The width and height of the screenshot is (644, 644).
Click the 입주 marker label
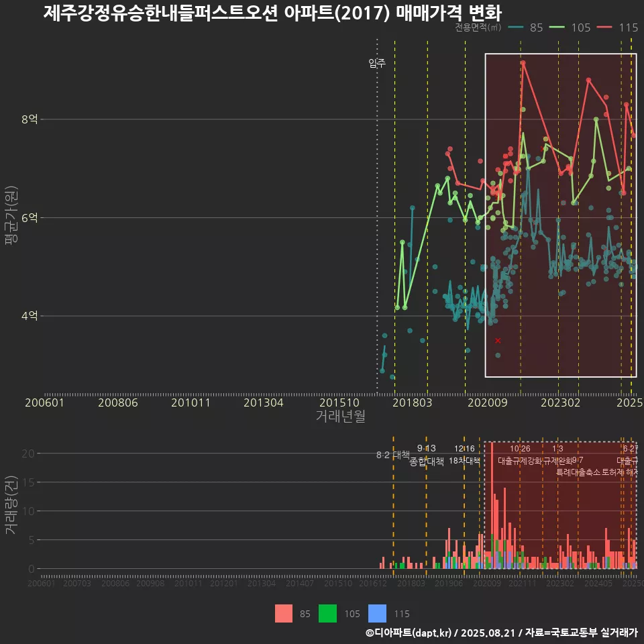point(377,63)
